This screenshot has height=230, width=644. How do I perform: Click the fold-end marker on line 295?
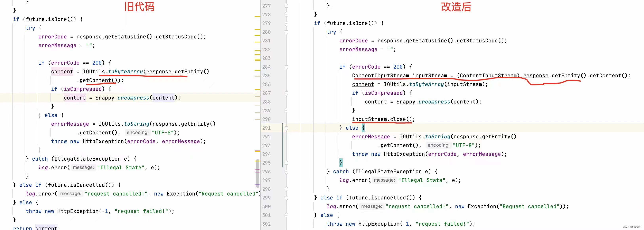[286, 163]
